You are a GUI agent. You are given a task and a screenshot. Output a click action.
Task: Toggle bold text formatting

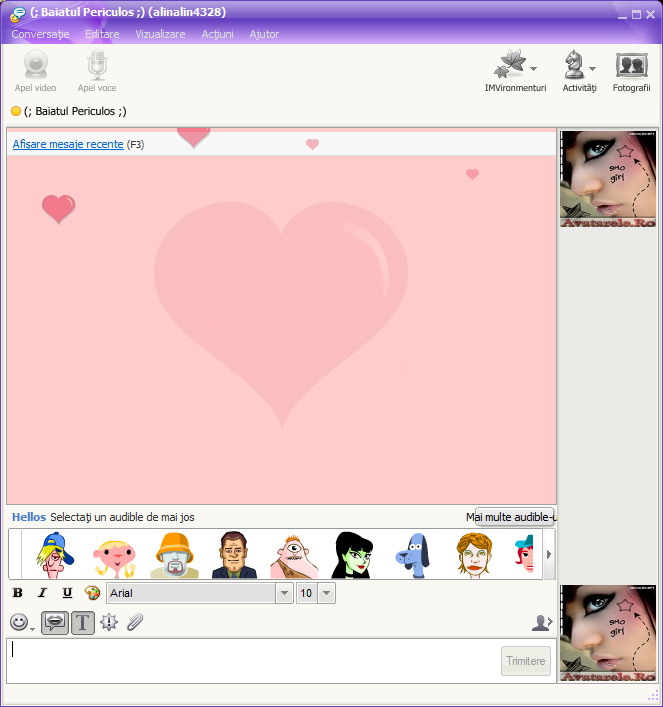18,592
